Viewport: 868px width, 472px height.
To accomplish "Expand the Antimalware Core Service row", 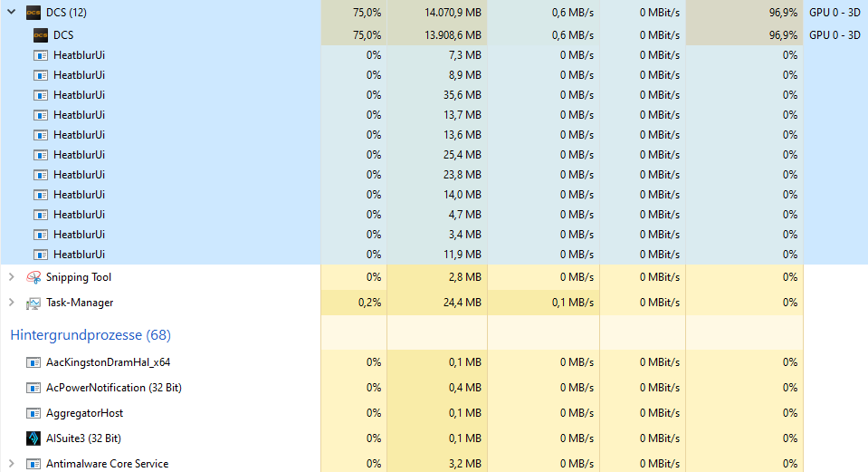I will click(12, 464).
